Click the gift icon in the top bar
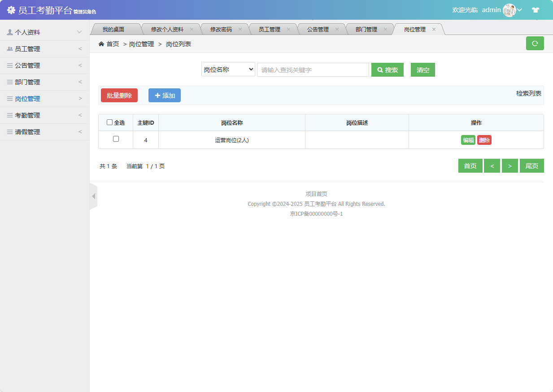Viewport: 553px width, 392px height. coord(536,9)
